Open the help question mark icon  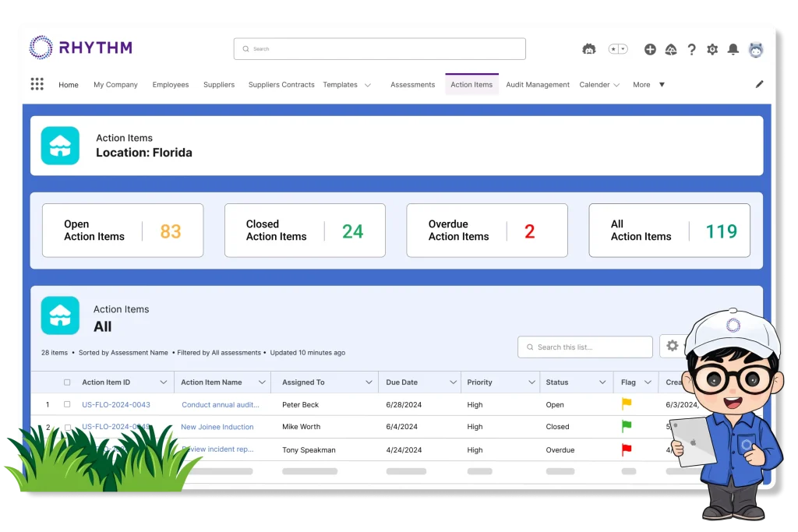(691, 49)
